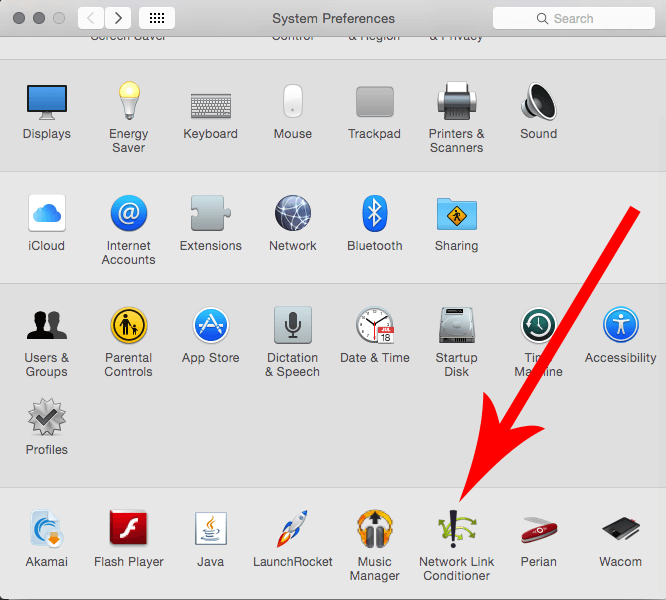666x600 pixels.
Task: Click the Search field
Action: 574,18
